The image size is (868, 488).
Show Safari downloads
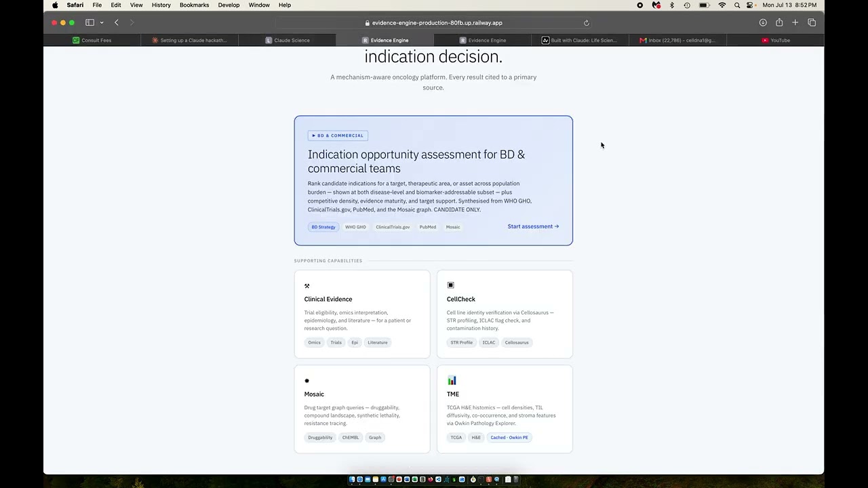[x=763, y=22]
